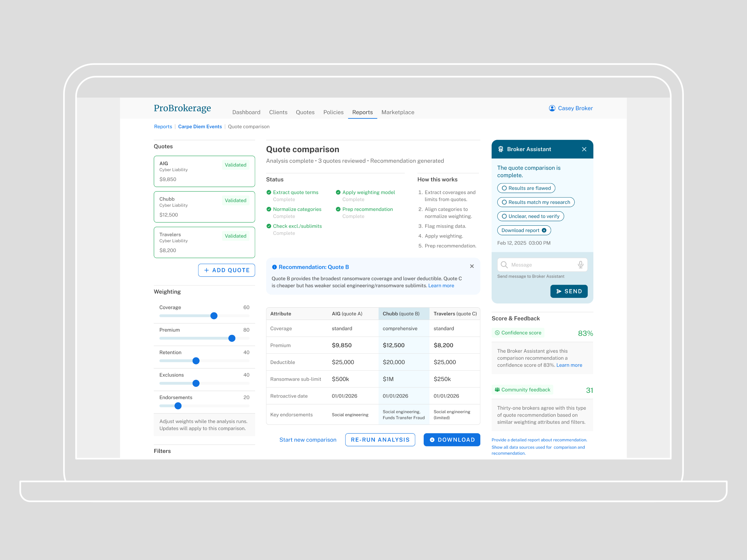Click the search icon inside the message box
747x560 pixels.
(x=504, y=265)
